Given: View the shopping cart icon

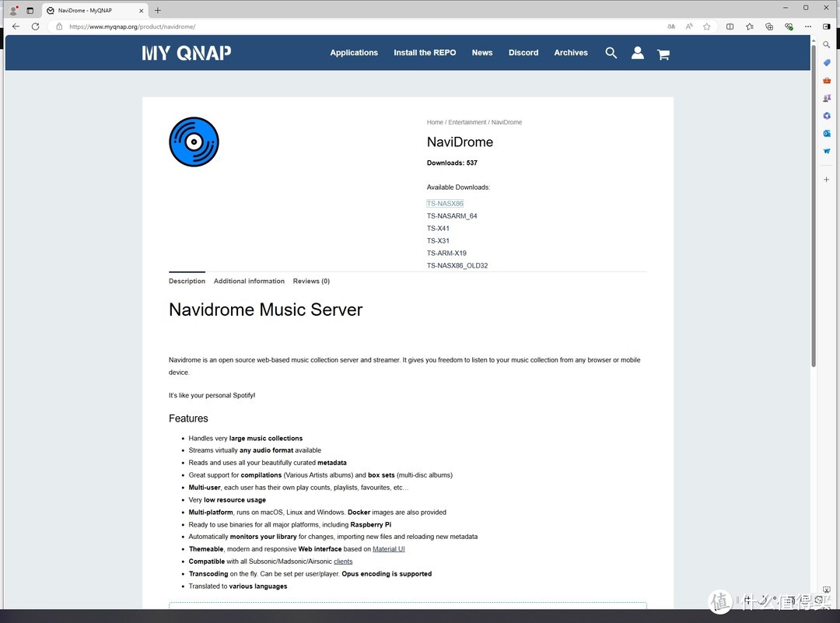Looking at the screenshot, I should click(663, 54).
